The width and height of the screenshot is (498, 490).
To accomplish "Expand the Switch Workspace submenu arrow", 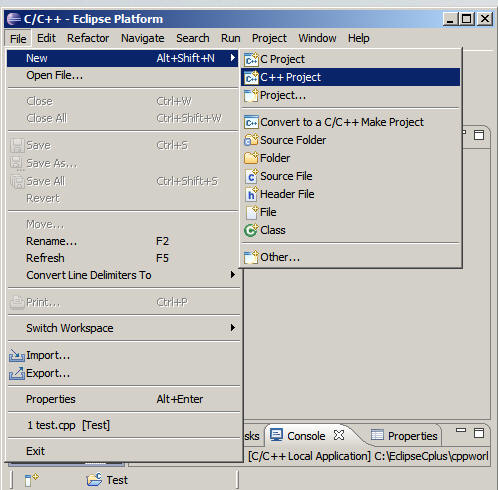I will click(233, 328).
